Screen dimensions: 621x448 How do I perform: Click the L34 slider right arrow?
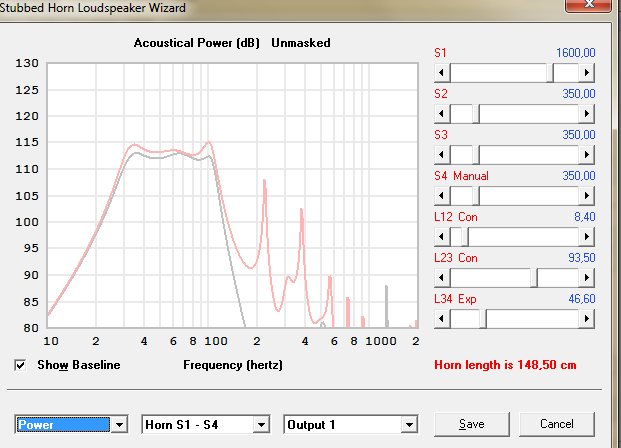coord(587,319)
